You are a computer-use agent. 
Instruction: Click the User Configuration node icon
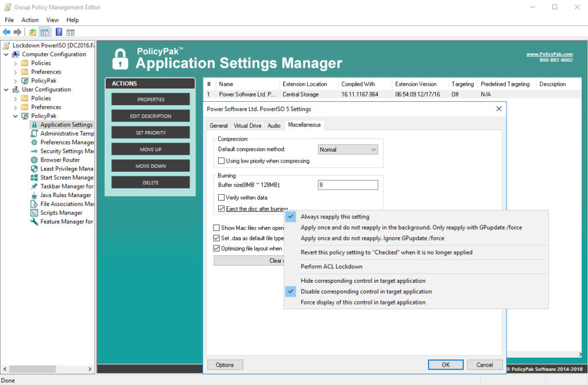coord(16,89)
